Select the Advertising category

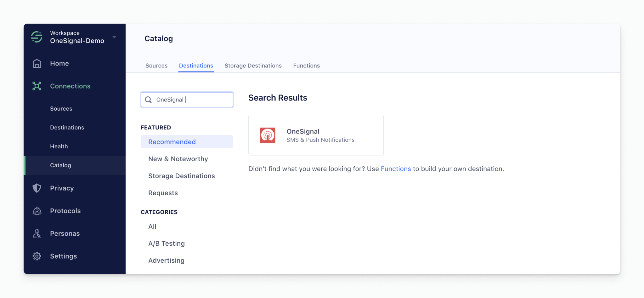point(167,261)
